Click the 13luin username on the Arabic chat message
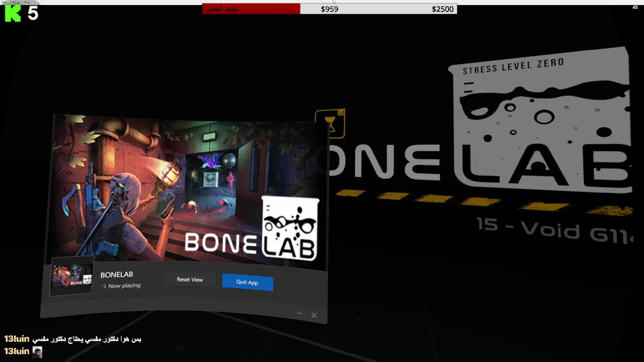This screenshot has height=362, width=644. click(17, 339)
